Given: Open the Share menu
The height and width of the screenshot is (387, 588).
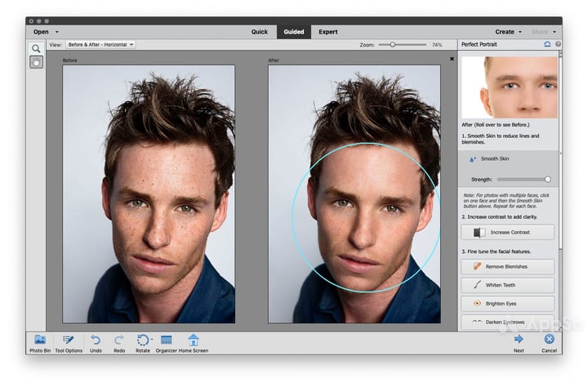Looking at the screenshot, I should point(543,32).
